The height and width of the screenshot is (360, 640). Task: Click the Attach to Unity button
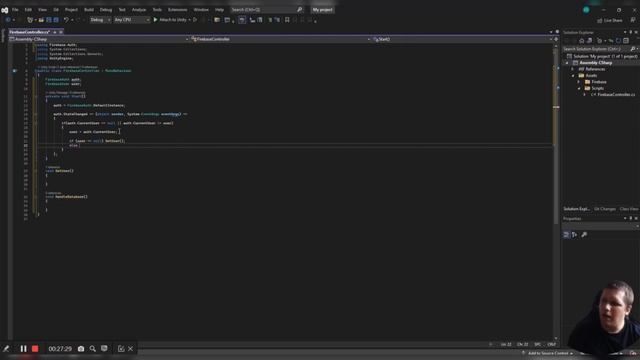172,20
